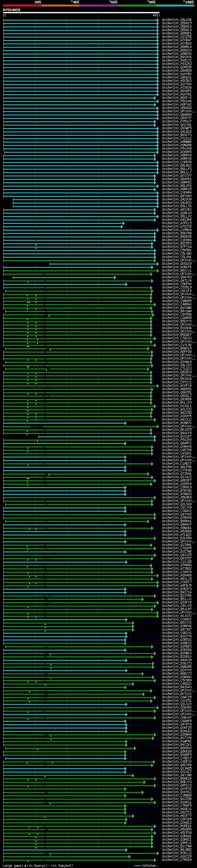The image size is (197, 868).
Task: Click hit name UniRef100_B6JBB2
Action: [177, 850]
